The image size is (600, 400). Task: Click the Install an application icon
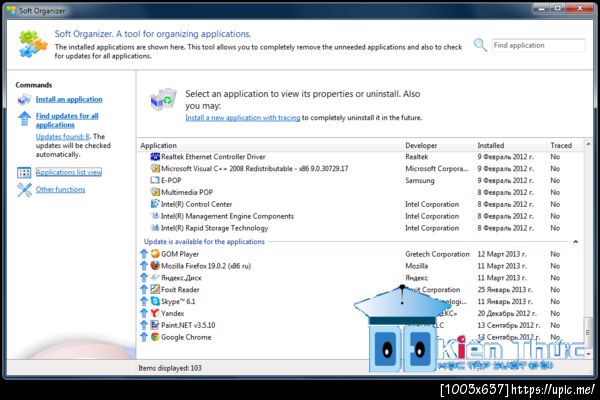coord(24,100)
